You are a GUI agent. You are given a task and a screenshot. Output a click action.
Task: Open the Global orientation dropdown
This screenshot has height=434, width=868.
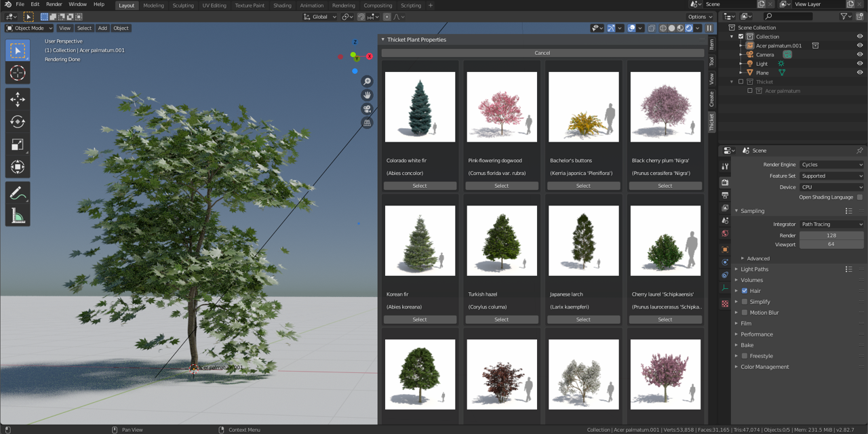coord(319,17)
